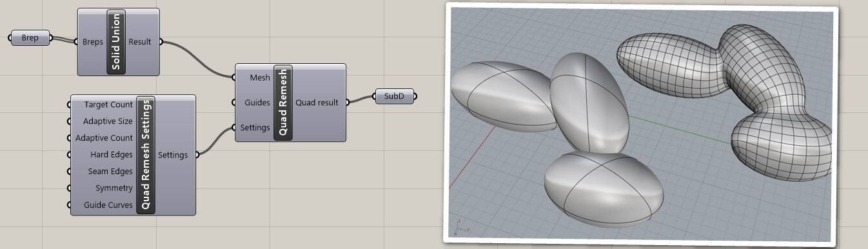This screenshot has height=249, width=868.
Task: Click the Settings input on Quad Remesh
Action: point(255,128)
